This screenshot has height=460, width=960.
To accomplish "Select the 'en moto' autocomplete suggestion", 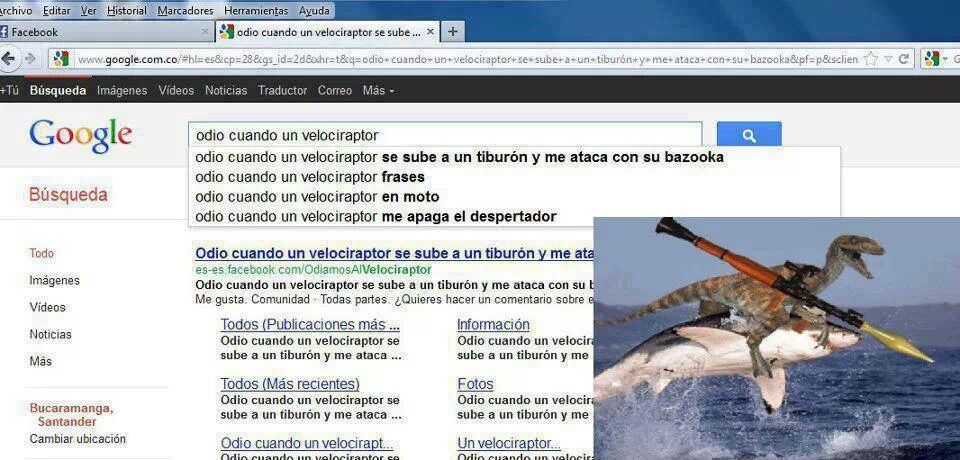I will pyautogui.click(x=317, y=197).
